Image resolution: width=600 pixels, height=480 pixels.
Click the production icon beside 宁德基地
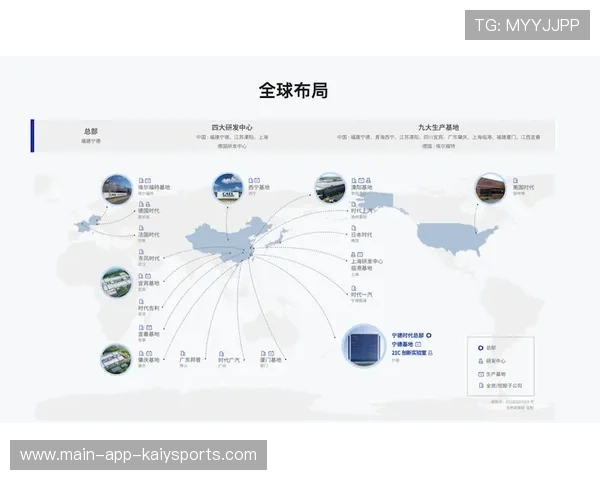[418, 344]
